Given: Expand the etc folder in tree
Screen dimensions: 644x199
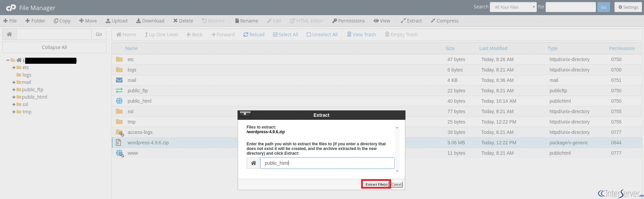Looking at the screenshot, I should click(x=14, y=68).
